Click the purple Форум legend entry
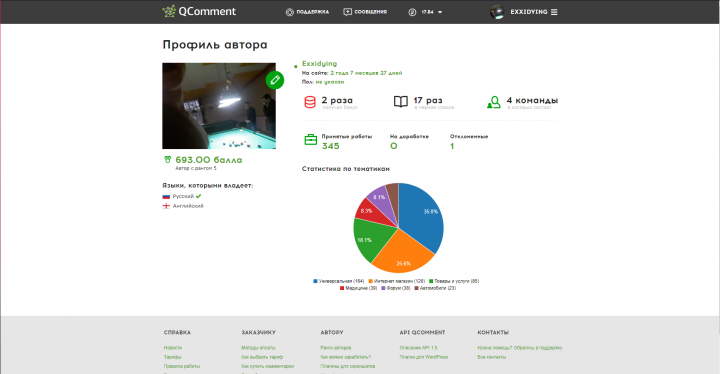This screenshot has width=720, height=374. [396, 288]
